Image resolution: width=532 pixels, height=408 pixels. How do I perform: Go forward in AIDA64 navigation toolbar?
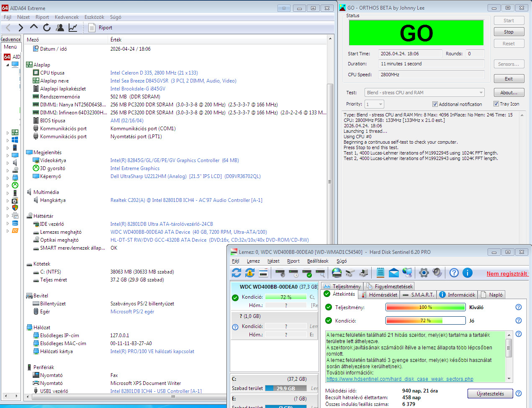tap(21, 28)
